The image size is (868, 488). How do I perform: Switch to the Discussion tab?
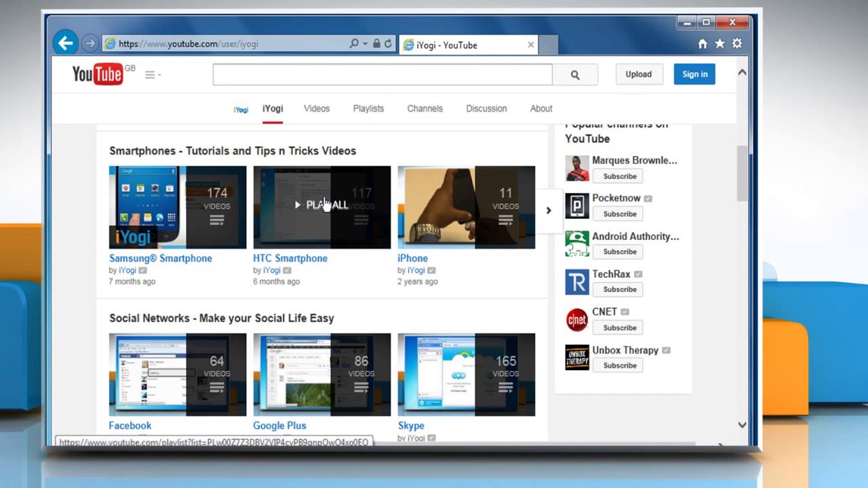[486, 108]
